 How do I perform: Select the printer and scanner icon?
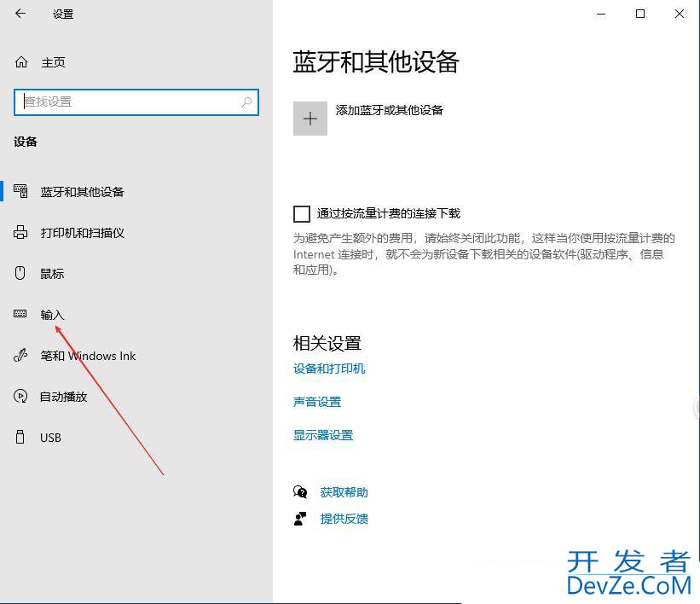(20, 232)
